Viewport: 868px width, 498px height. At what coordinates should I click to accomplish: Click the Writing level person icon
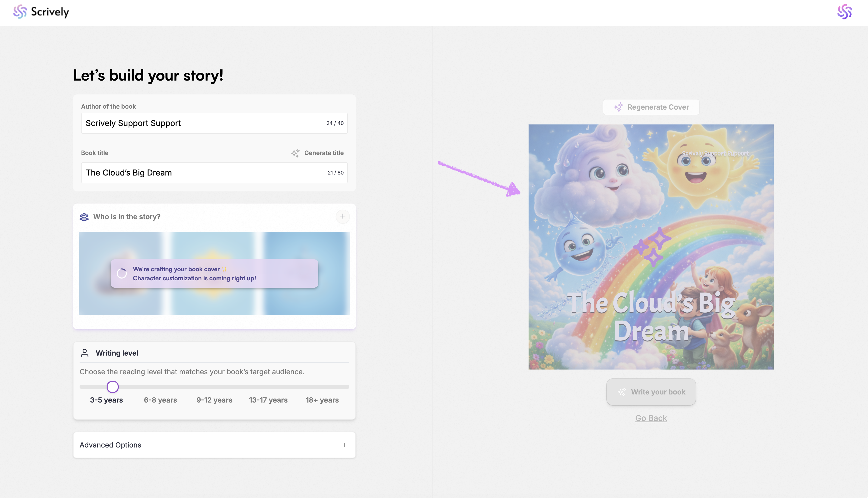(85, 353)
